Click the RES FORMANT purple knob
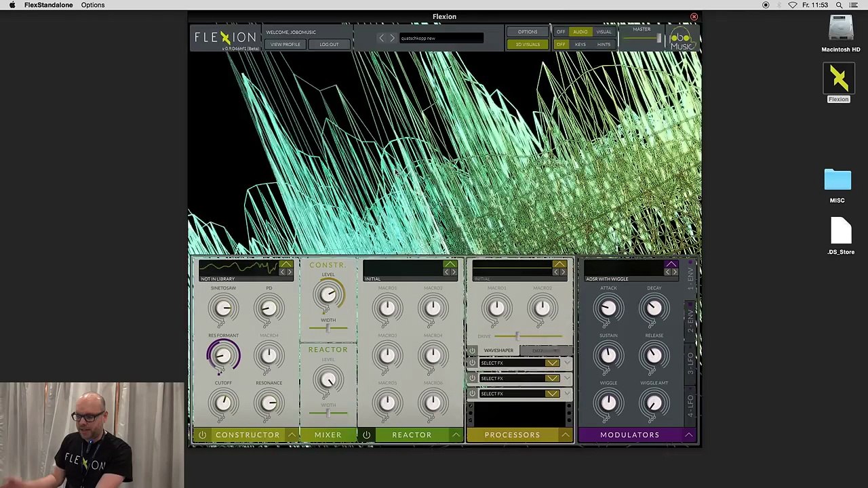Viewport: 868px width, 488px height. coord(223,355)
